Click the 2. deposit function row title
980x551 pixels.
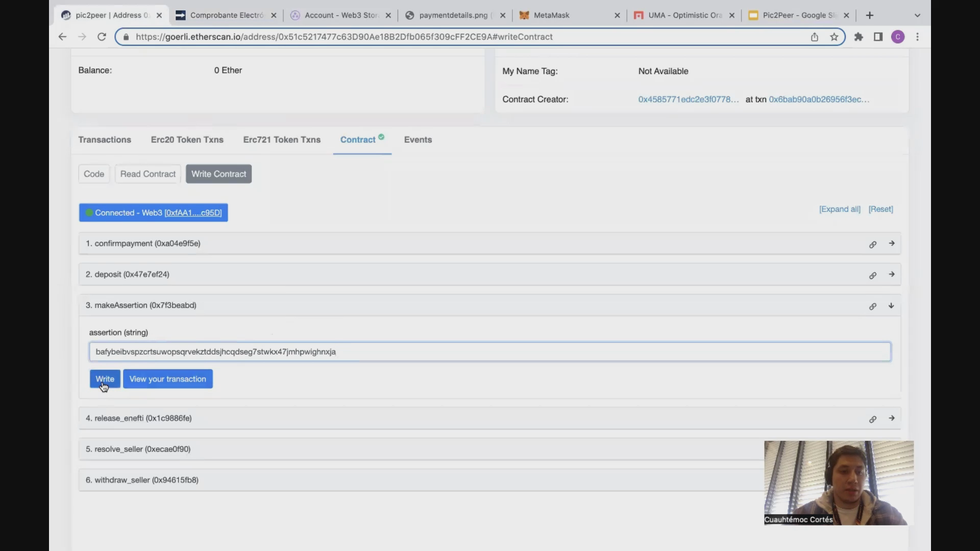click(x=128, y=274)
